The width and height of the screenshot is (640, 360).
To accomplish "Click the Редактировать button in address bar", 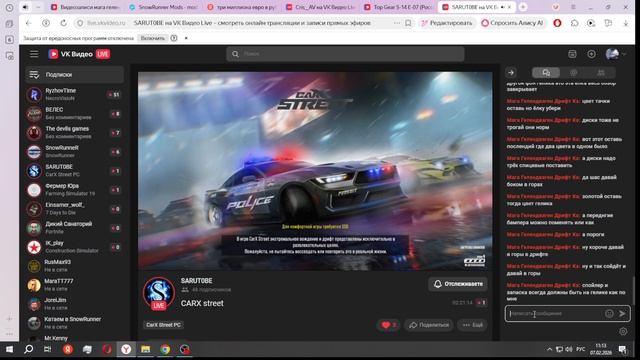I will click(x=447, y=23).
